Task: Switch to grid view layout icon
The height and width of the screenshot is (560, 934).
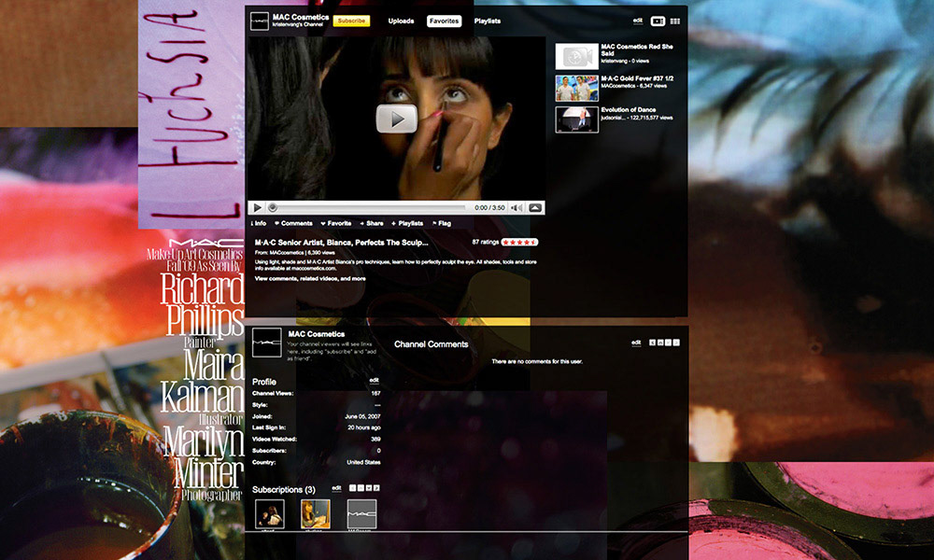Action: click(675, 21)
